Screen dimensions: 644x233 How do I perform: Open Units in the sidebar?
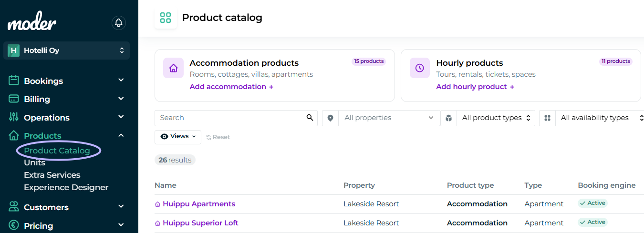click(x=34, y=162)
